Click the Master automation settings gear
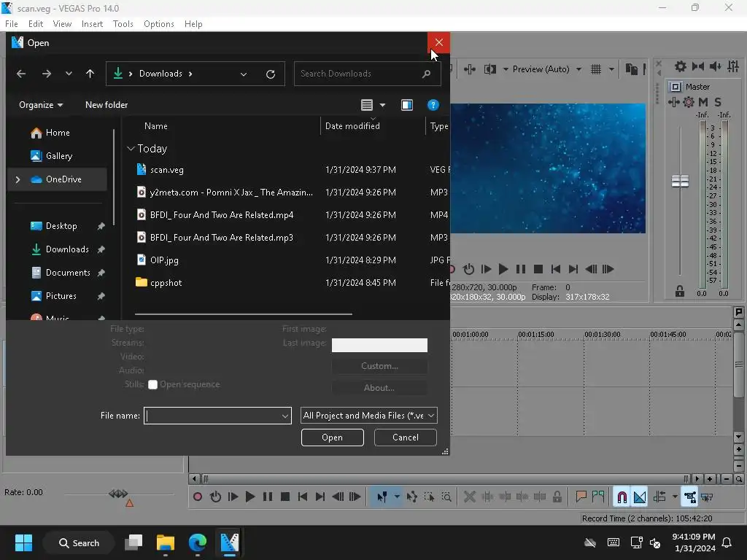Viewport: 747px width, 560px height. (689, 102)
